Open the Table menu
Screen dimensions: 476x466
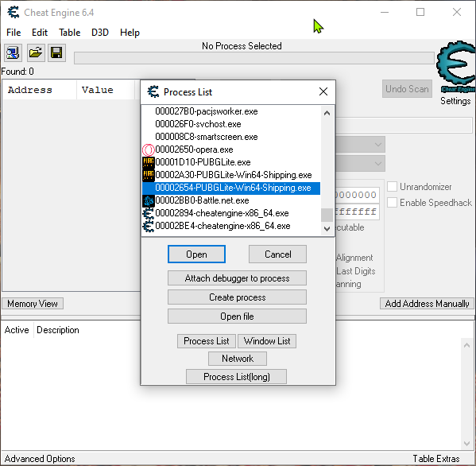(x=69, y=33)
